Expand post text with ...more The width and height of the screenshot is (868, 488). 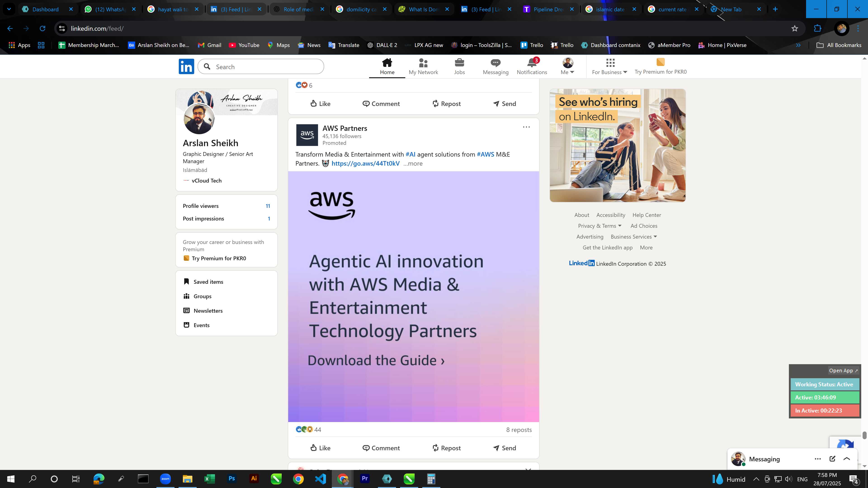pos(413,164)
